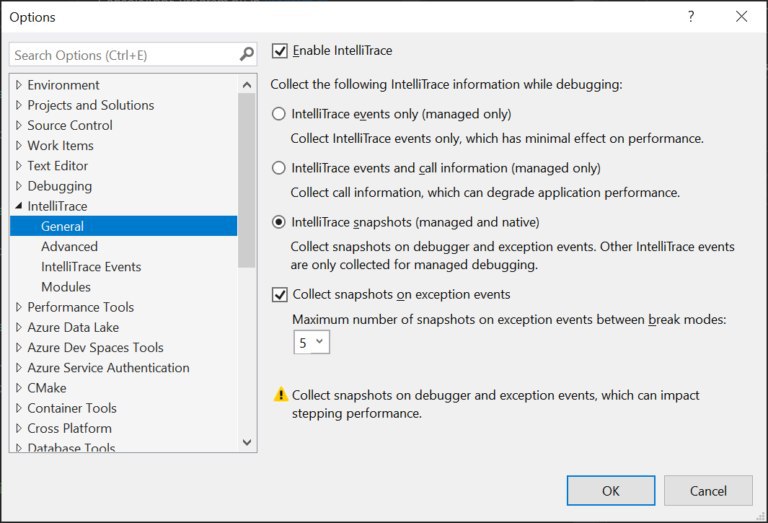The width and height of the screenshot is (768, 523).
Task: Select the Azure Data Lake category label
Action: click(73, 327)
